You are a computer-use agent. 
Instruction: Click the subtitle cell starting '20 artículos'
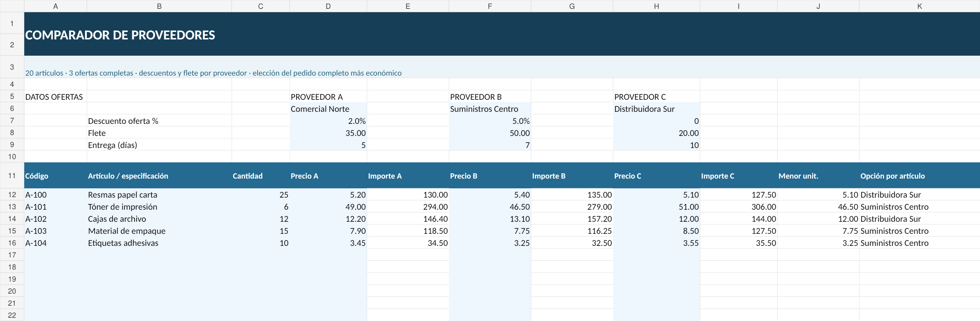(x=502, y=67)
